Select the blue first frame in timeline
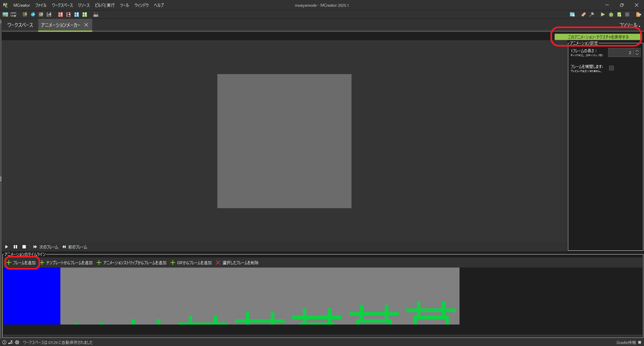 (x=32, y=296)
